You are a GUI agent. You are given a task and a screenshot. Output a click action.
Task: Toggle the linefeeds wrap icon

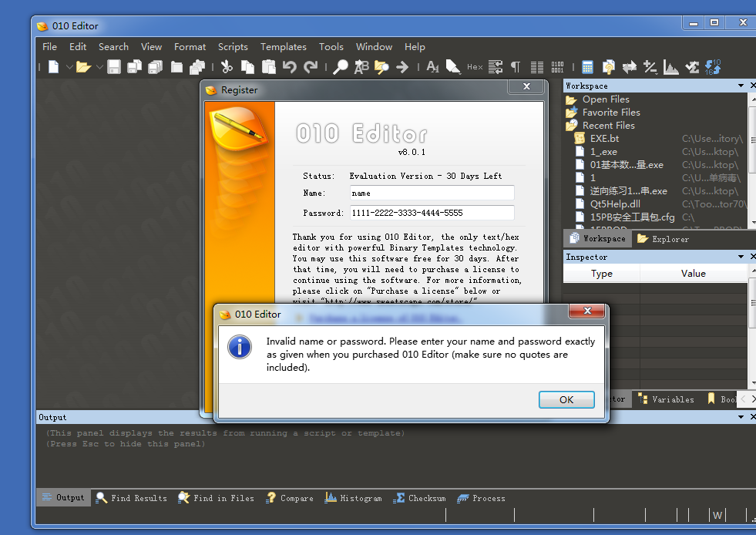coord(496,67)
